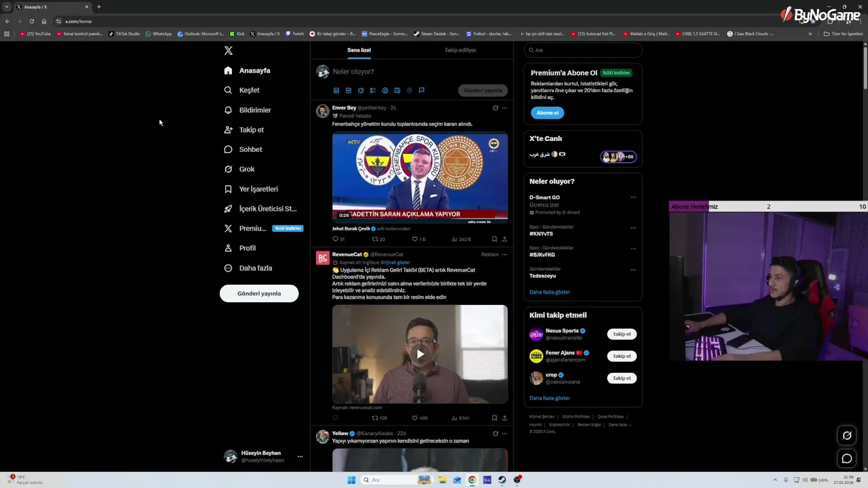Add media image to new post
868x488 pixels.
336,90
